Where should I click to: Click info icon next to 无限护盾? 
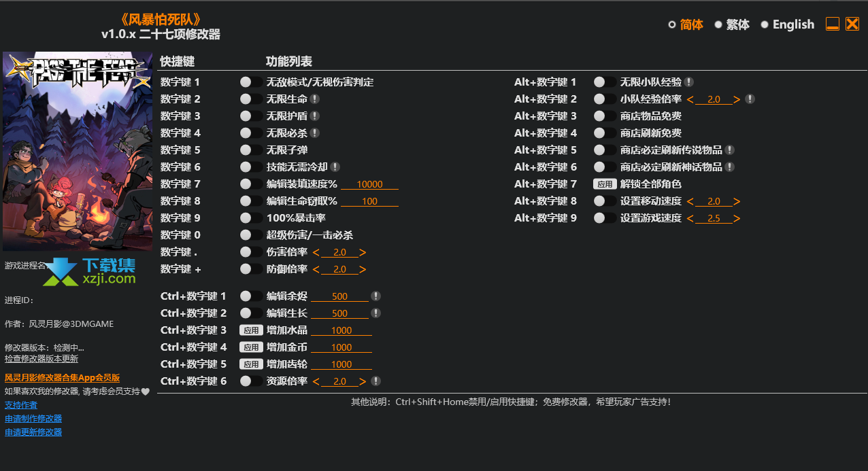click(x=314, y=116)
